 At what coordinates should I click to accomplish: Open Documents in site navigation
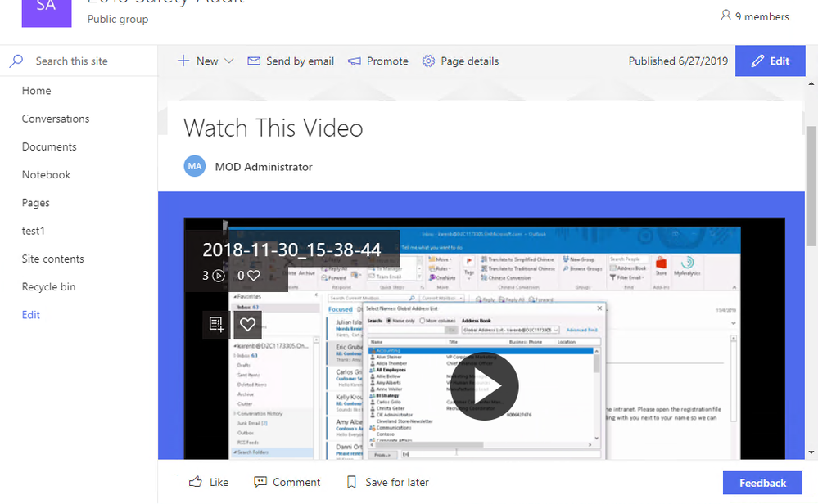[49, 147]
